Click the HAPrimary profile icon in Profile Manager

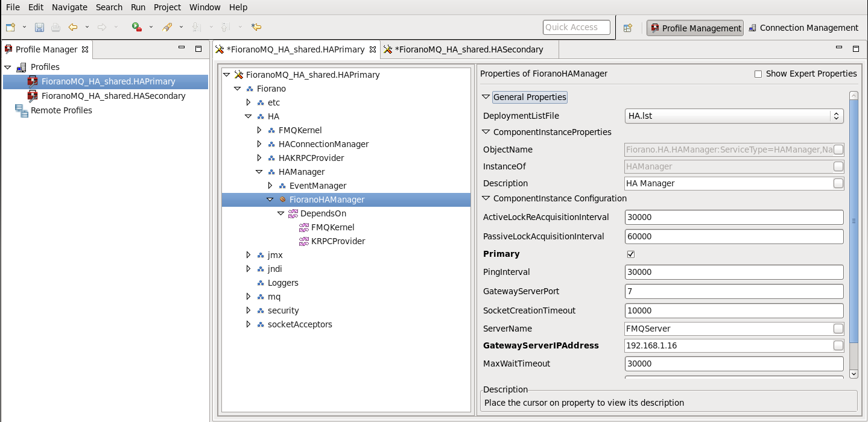coord(32,81)
